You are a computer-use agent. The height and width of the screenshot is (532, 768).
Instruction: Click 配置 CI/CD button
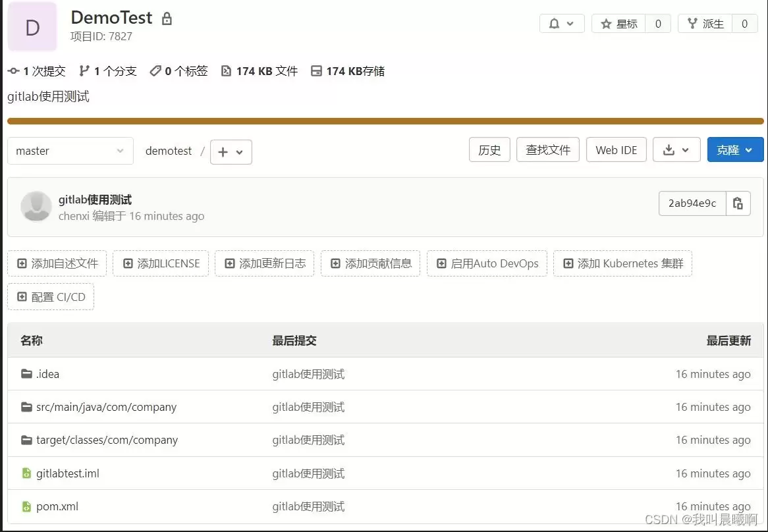[x=51, y=296]
